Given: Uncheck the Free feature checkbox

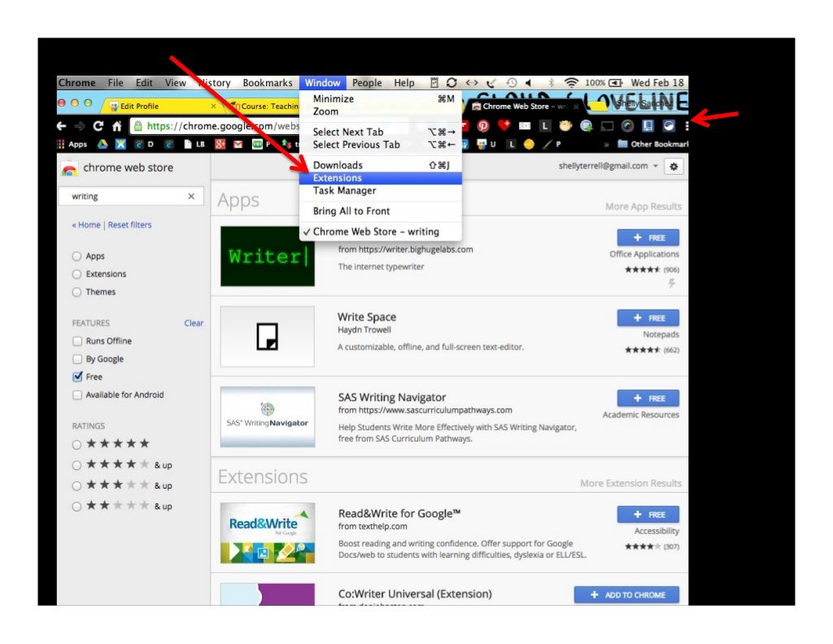Looking at the screenshot, I should [77, 376].
